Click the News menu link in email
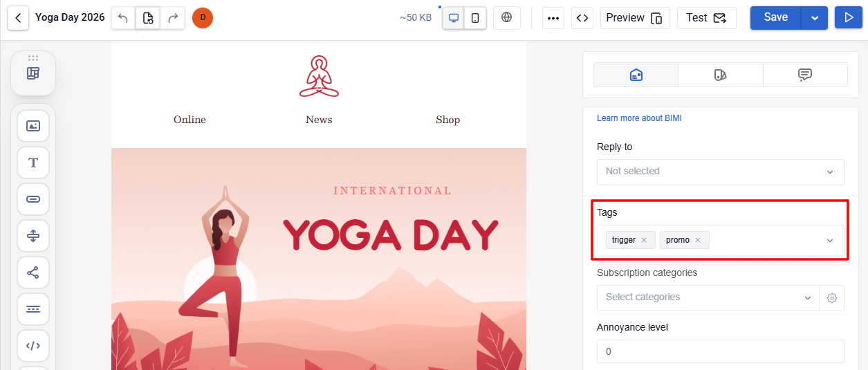 click(319, 120)
